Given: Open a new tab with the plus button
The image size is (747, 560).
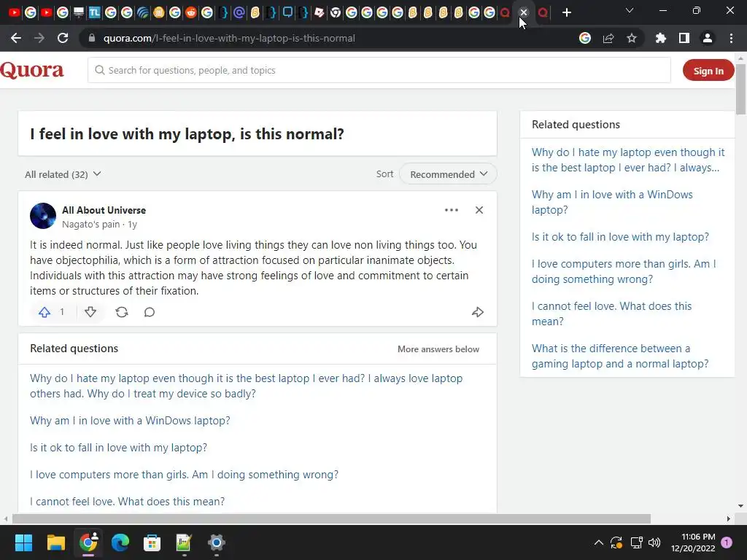Looking at the screenshot, I should pyautogui.click(x=566, y=13).
